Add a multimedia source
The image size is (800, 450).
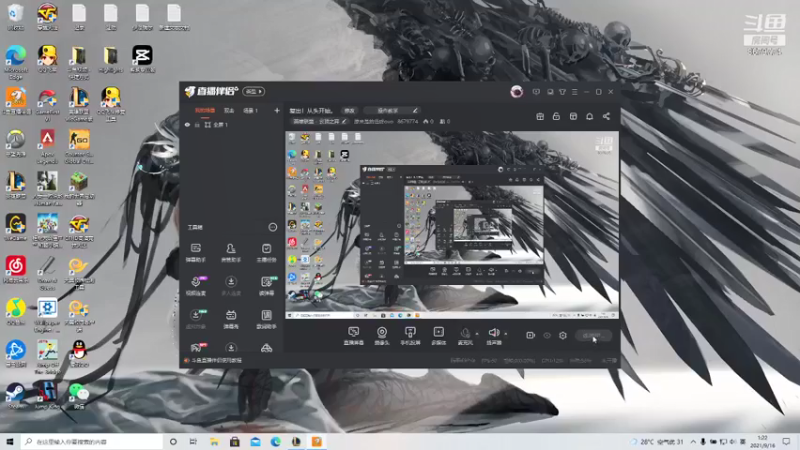click(439, 336)
